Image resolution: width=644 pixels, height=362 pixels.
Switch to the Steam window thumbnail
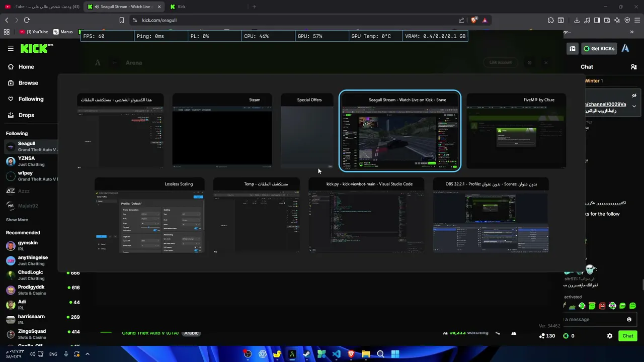222,130
